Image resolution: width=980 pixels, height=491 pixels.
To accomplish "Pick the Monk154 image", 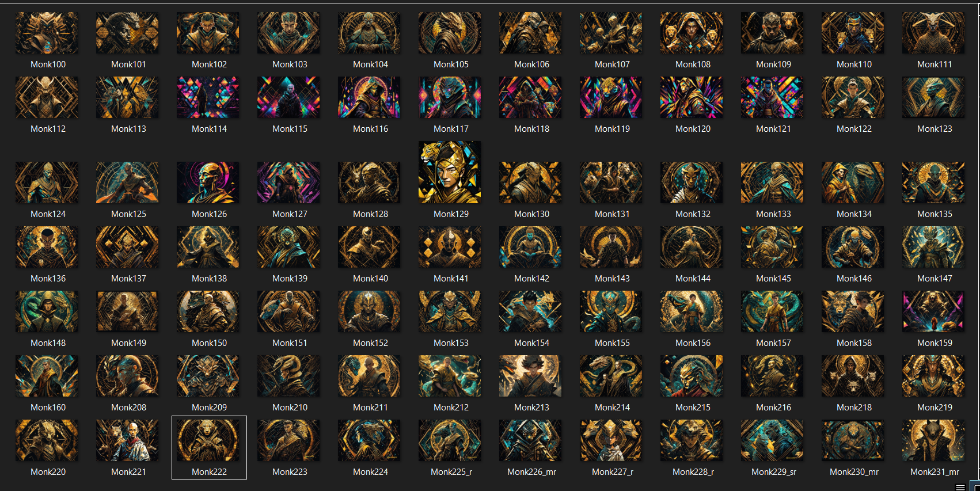I will 530,311.
